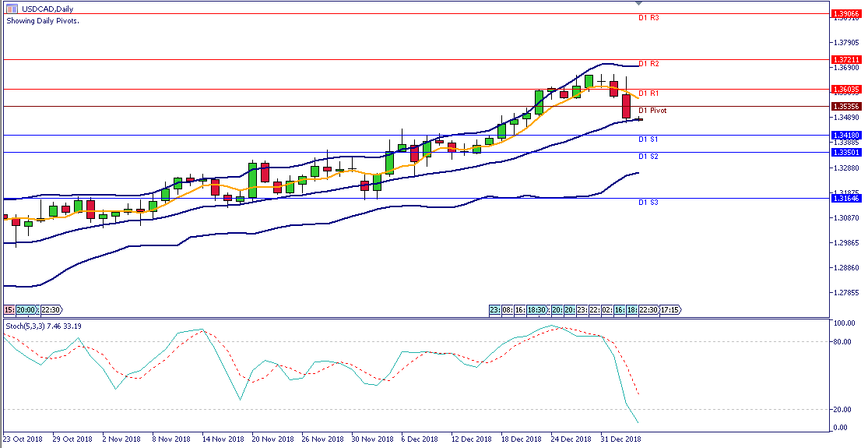868x448 pixels.
Task: Select the 1.36035 R1 price tag
Action: (845, 90)
